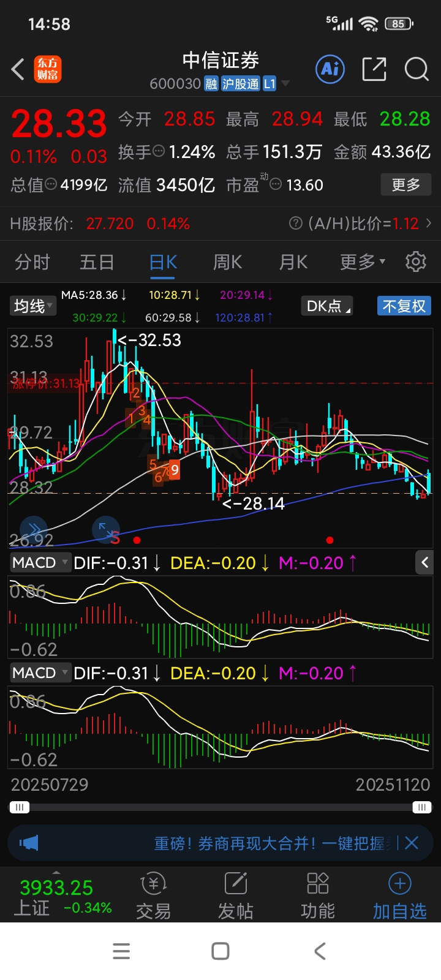Tap the 涨停价:31.13 label

click(45, 383)
